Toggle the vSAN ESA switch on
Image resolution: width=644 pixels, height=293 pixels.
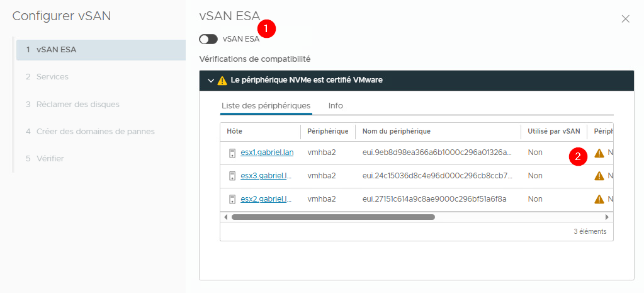point(208,39)
